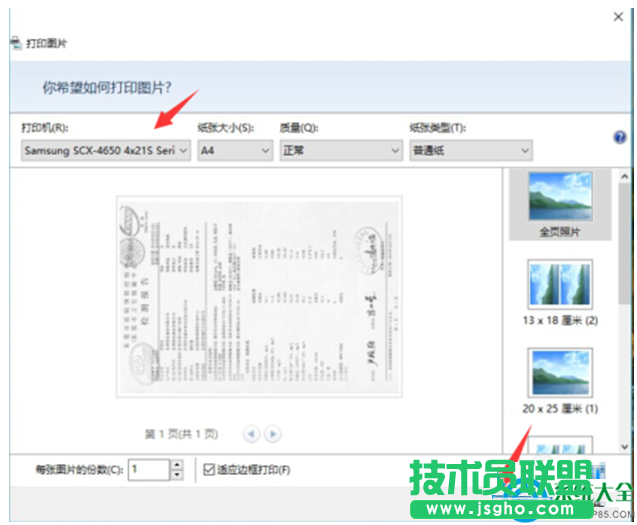Pick the 20 x 25 厘米 (1) layout
Screen dimensions: 637x525
(560, 373)
